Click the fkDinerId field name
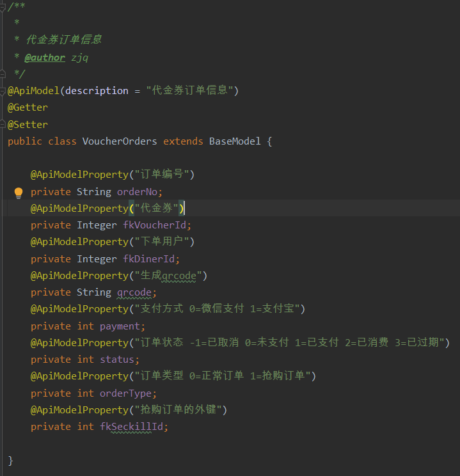 click(x=148, y=259)
